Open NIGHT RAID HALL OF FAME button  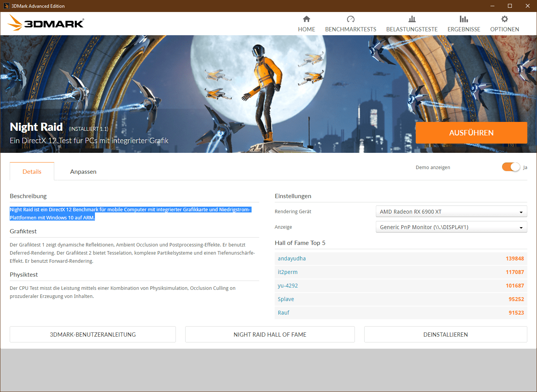pos(270,334)
